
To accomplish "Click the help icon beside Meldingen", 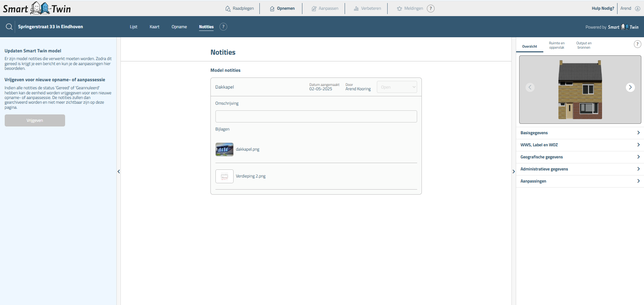I will (431, 9).
